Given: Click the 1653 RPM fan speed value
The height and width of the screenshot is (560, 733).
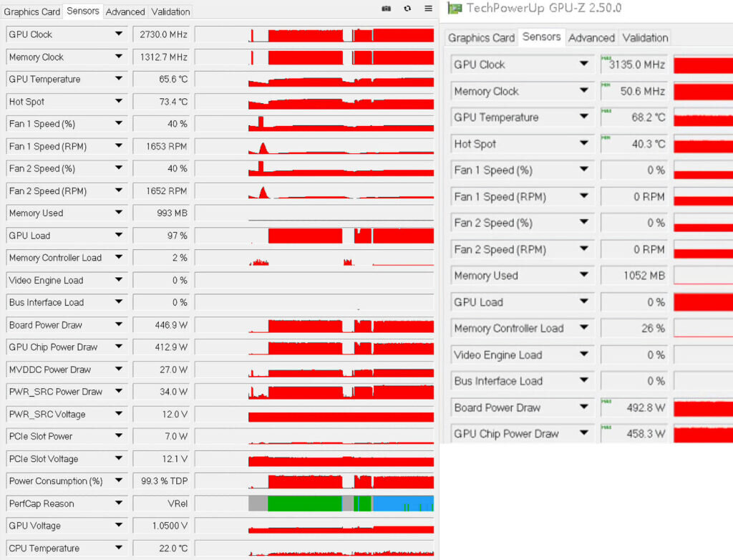Looking at the screenshot, I should pos(161,146).
